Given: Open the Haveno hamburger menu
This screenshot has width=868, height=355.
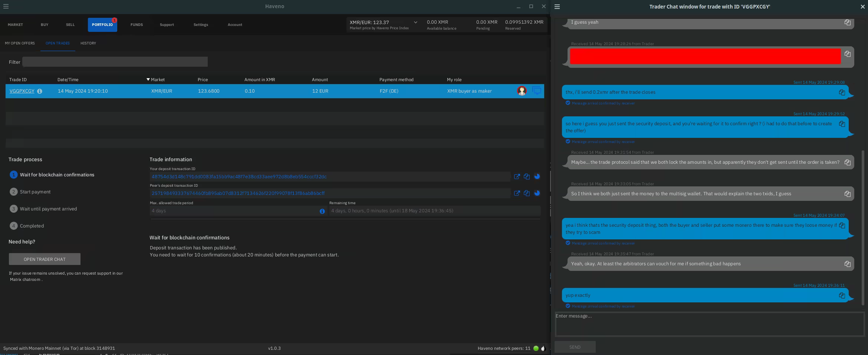Looking at the screenshot, I should [6, 6].
